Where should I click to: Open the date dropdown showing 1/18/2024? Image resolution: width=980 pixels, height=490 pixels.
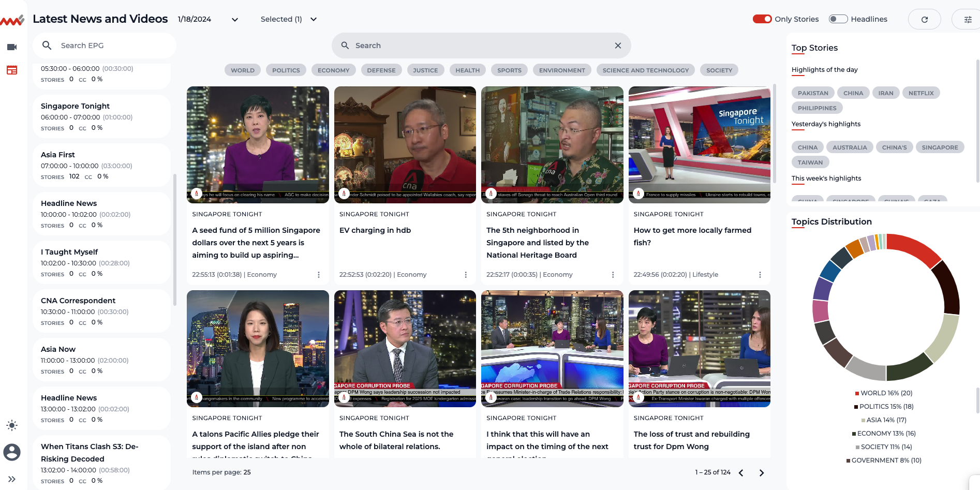pos(208,19)
